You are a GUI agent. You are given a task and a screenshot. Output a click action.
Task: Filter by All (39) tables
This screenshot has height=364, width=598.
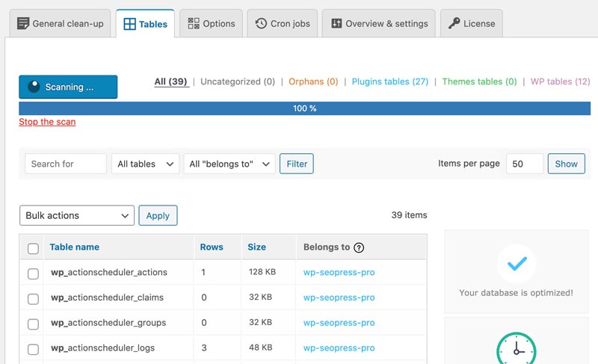[x=171, y=81]
